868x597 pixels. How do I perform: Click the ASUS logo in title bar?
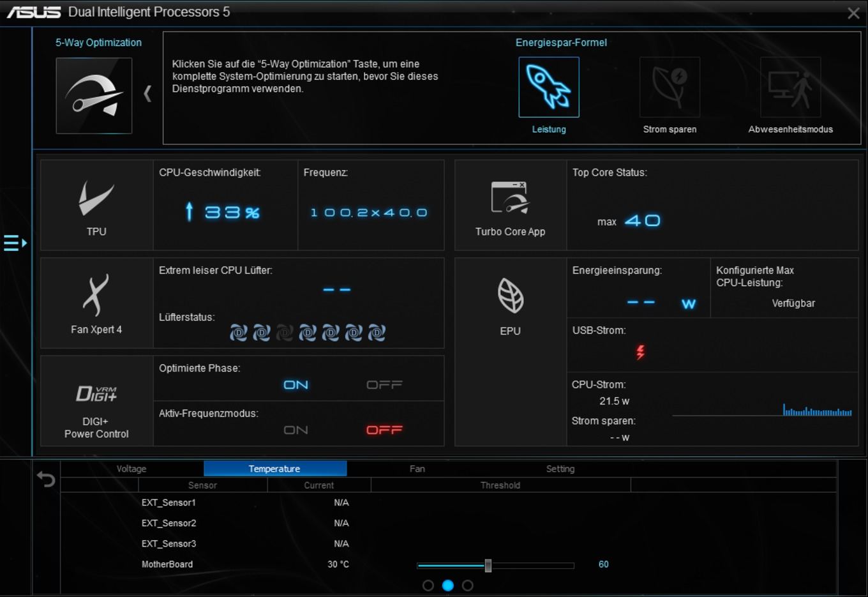pos(34,12)
